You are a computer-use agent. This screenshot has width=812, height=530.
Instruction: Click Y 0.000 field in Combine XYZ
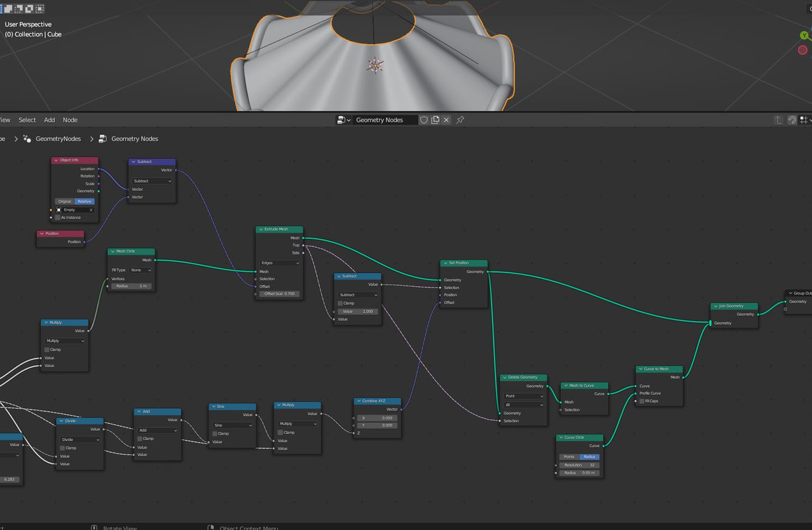tap(378, 425)
